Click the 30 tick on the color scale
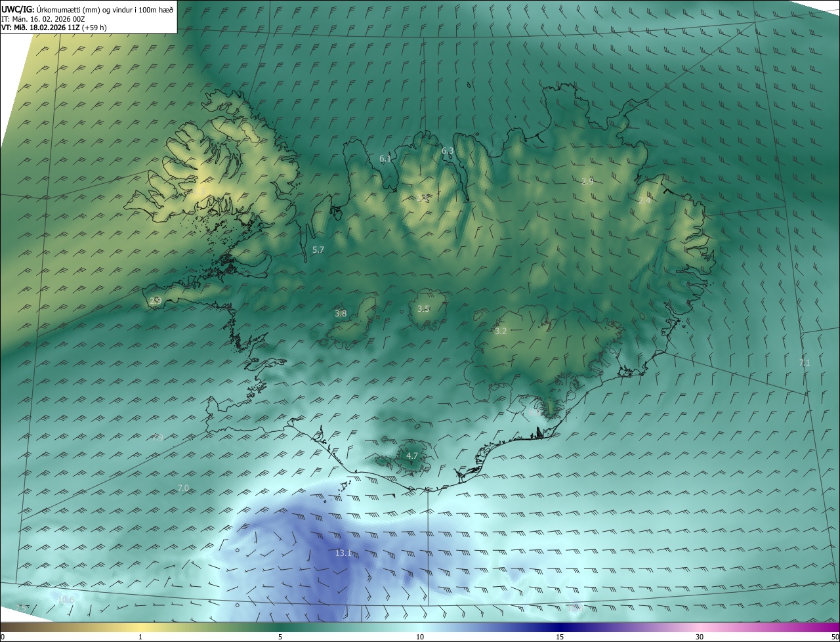The width and height of the screenshot is (840, 642). (x=700, y=637)
